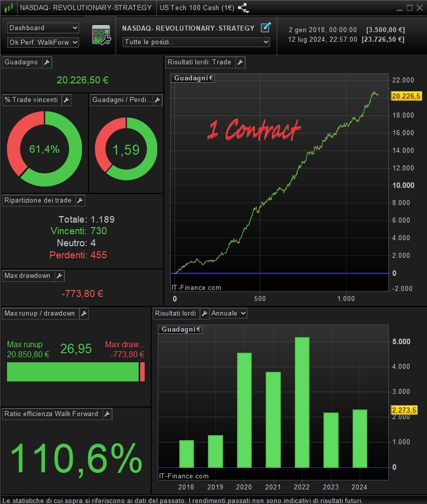Click the 2019 annual gains bar
The width and height of the screenshot is (427, 504).
[x=216, y=451]
